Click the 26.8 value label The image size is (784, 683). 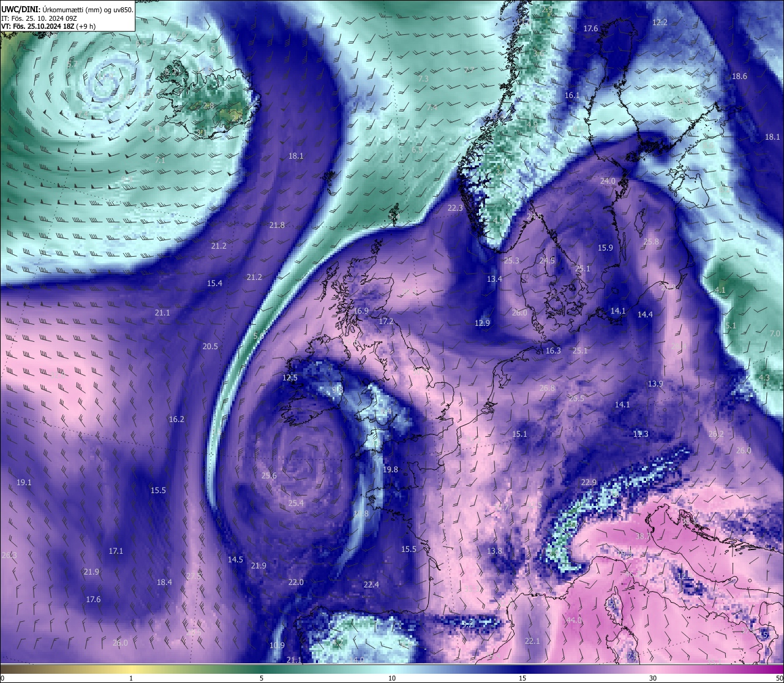pyautogui.click(x=547, y=388)
